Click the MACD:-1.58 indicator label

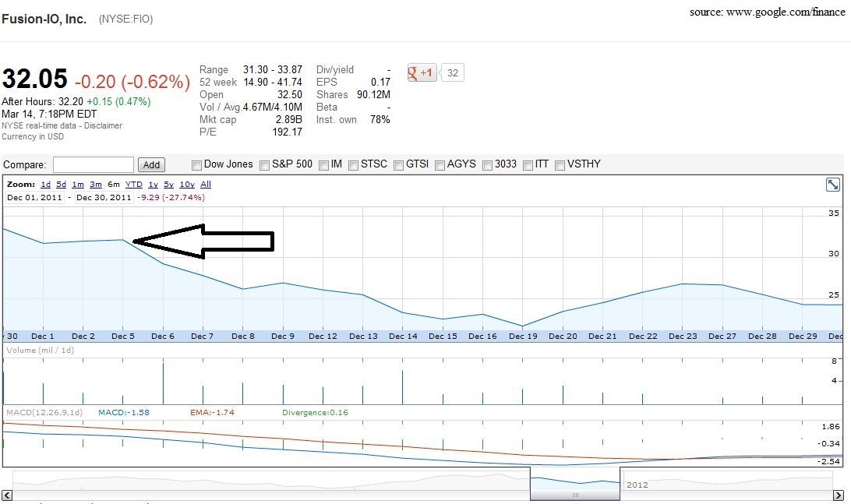pos(124,412)
